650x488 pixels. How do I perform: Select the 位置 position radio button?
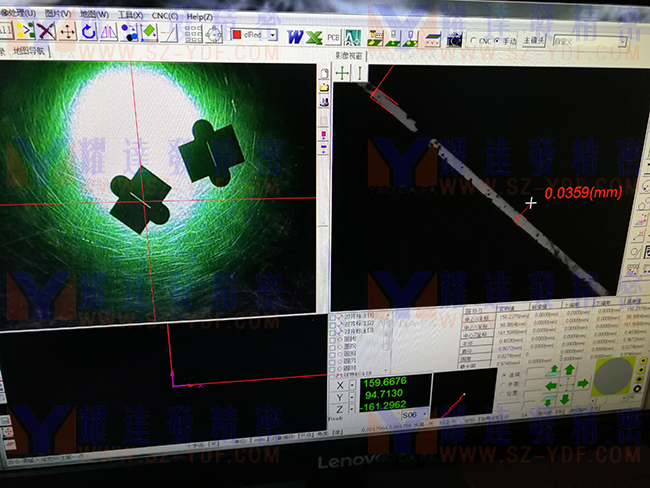click(504, 393)
